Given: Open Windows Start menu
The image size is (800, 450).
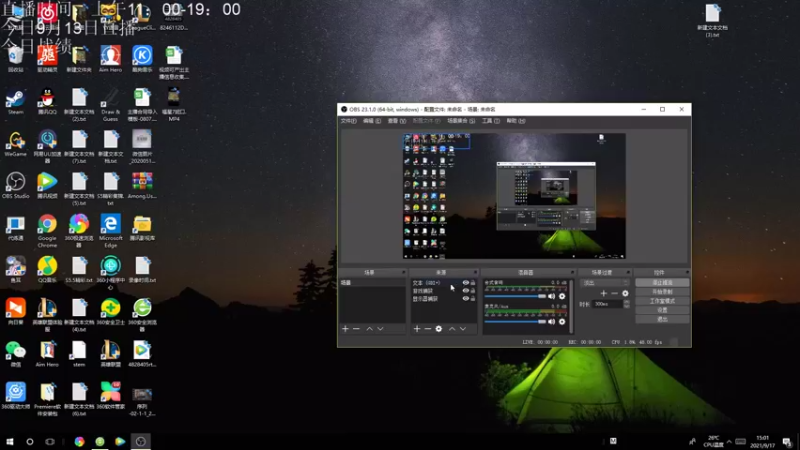Looking at the screenshot, I should coord(10,441).
